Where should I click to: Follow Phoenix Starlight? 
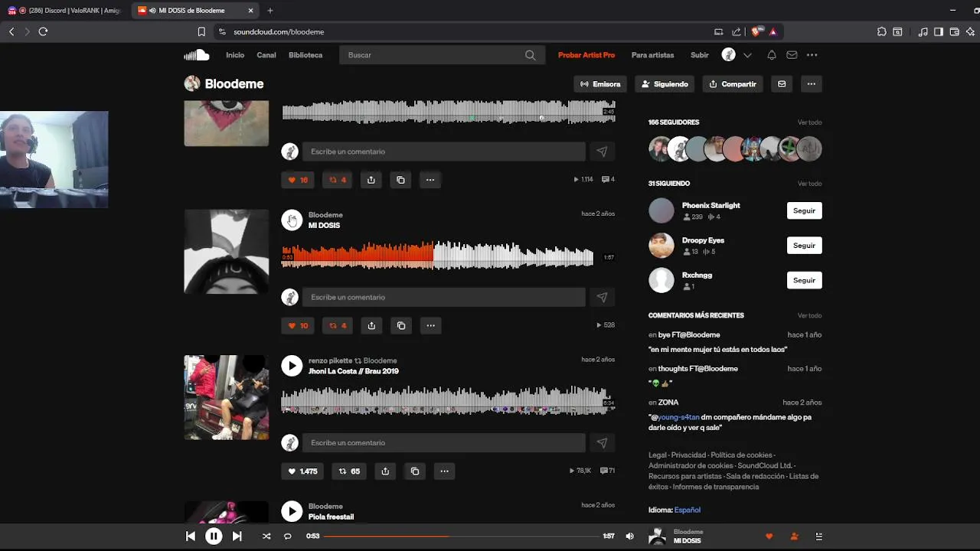click(804, 210)
